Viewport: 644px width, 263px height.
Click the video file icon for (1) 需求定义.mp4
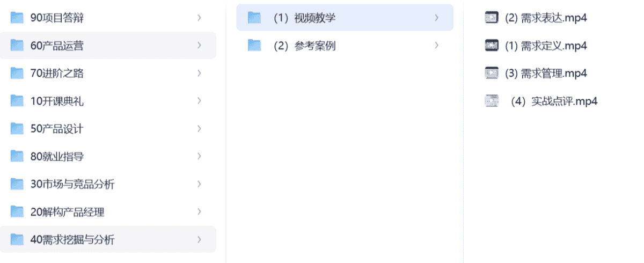coord(491,46)
